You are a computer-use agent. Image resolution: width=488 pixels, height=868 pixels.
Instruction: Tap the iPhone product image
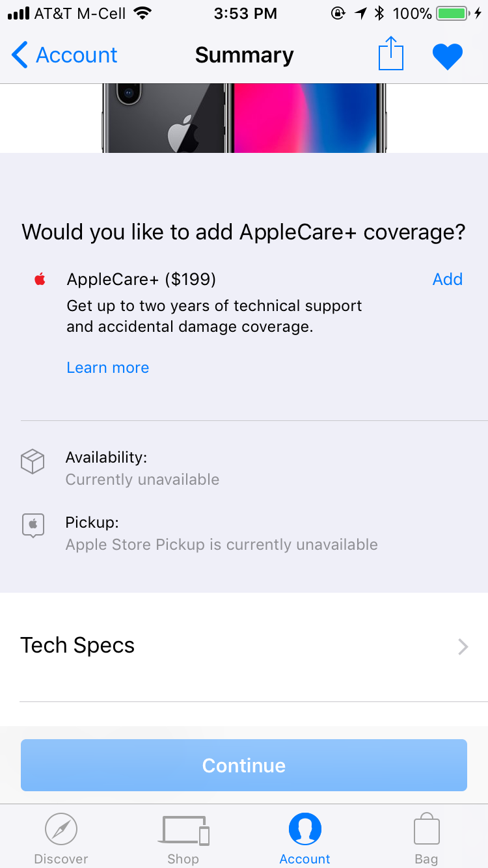click(x=244, y=118)
